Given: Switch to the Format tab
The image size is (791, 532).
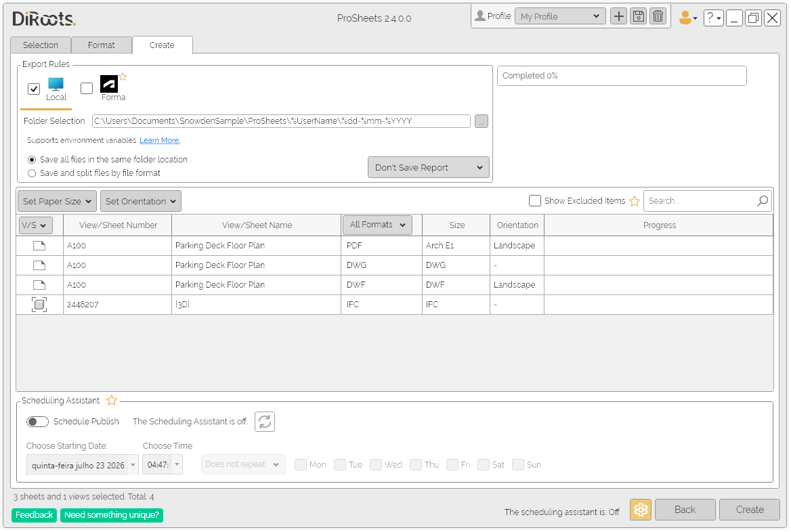Looking at the screenshot, I should click(102, 45).
